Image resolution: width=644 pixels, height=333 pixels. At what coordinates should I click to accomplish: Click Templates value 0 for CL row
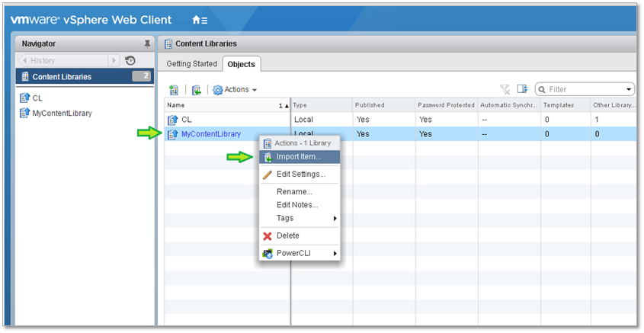pyautogui.click(x=546, y=120)
